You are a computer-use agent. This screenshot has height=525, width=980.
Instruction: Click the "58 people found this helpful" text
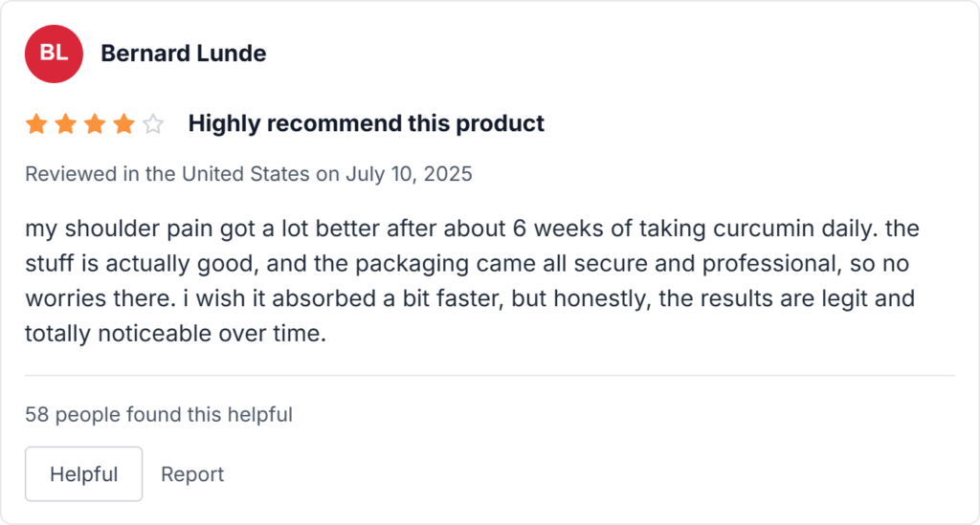point(159,415)
